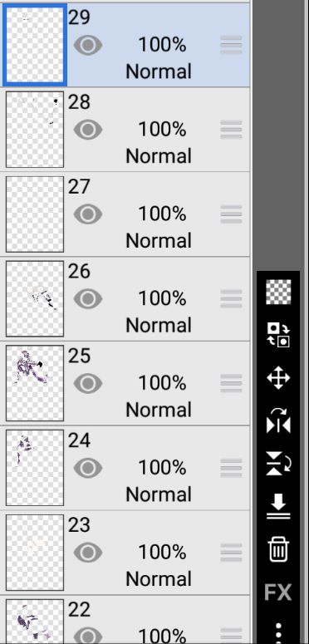Select the layer 26 row
309x644 pixels.
tap(125, 298)
